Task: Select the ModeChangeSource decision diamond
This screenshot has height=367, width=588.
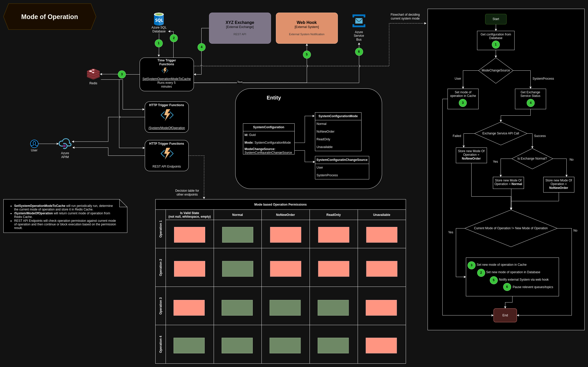Action: point(495,70)
